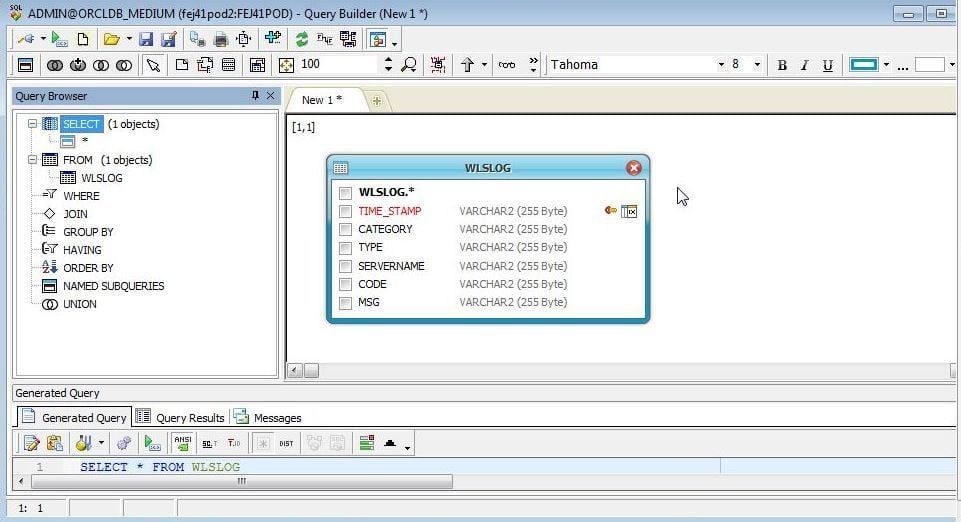
Task: Check the WLSLOG.* checkbox
Action: 345,193
